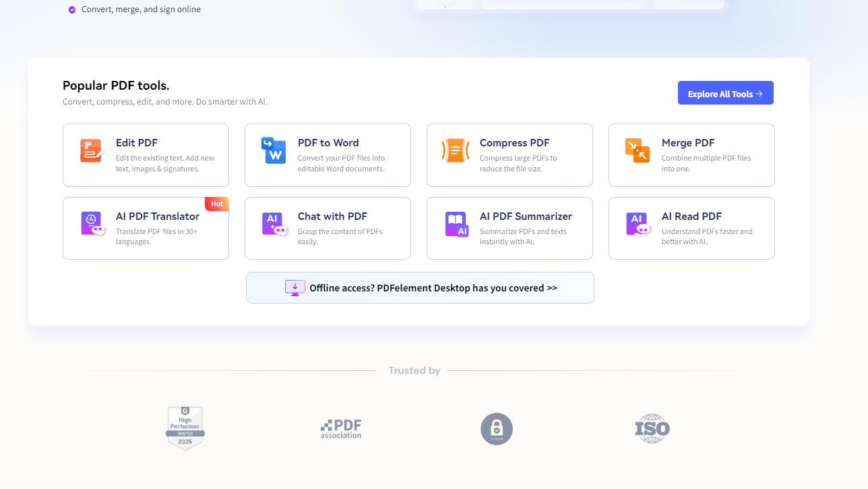Click the security padlock badge
This screenshot has height=489, width=868.
tap(497, 429)
